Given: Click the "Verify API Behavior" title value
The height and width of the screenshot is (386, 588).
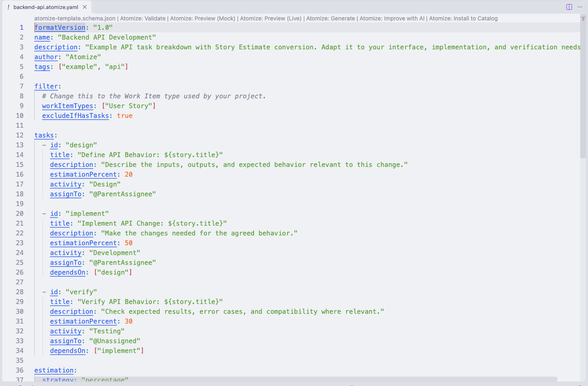Looking at the screenshot, I should tap(150, 302).
